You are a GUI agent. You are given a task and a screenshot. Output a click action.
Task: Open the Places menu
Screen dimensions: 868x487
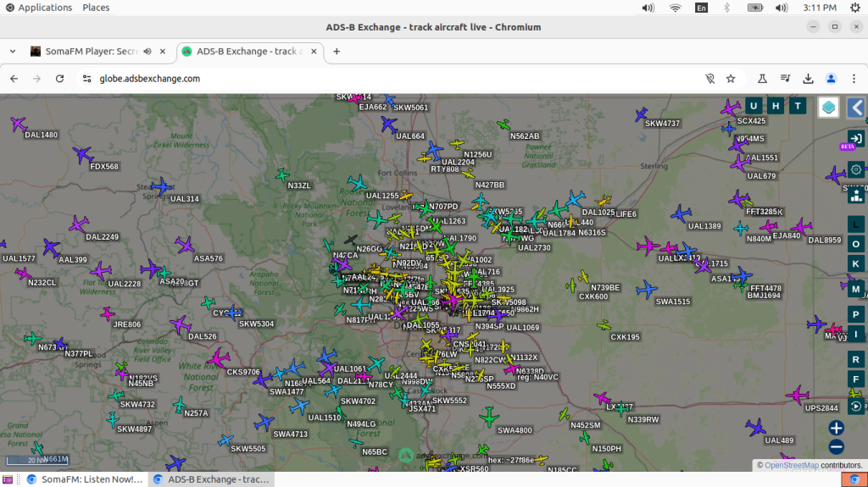point(96,7)
